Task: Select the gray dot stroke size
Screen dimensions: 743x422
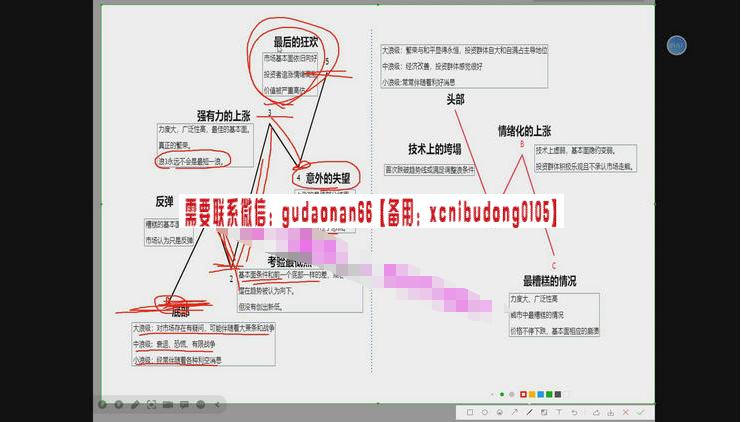Action: coord(512,394)
